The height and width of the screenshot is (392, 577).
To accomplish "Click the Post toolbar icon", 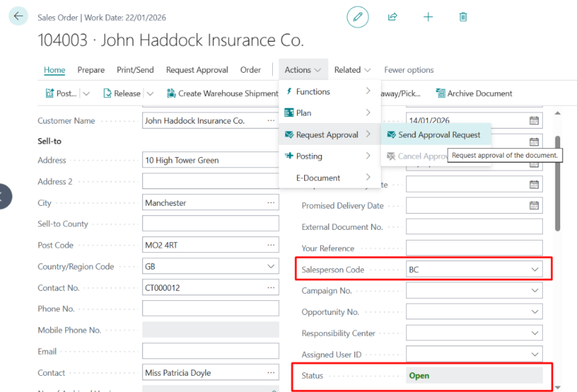I will click(50, 93).
